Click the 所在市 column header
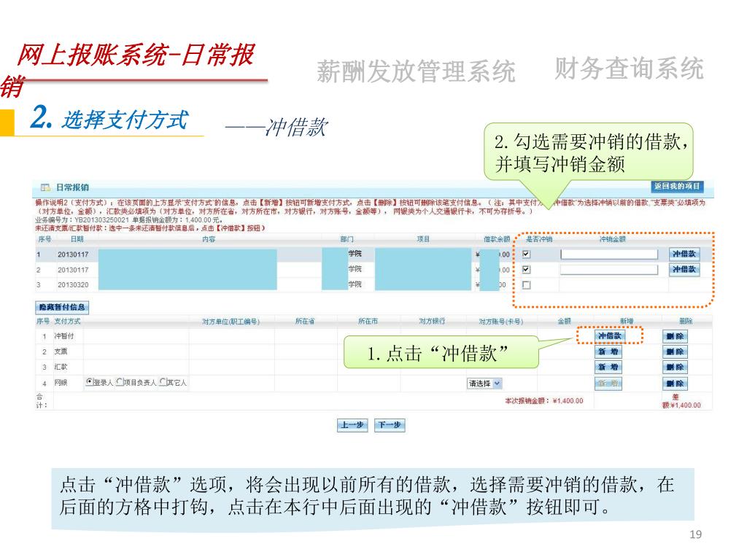Image resolution: width=747 pixels, height=560 pixels. [368, 322]
